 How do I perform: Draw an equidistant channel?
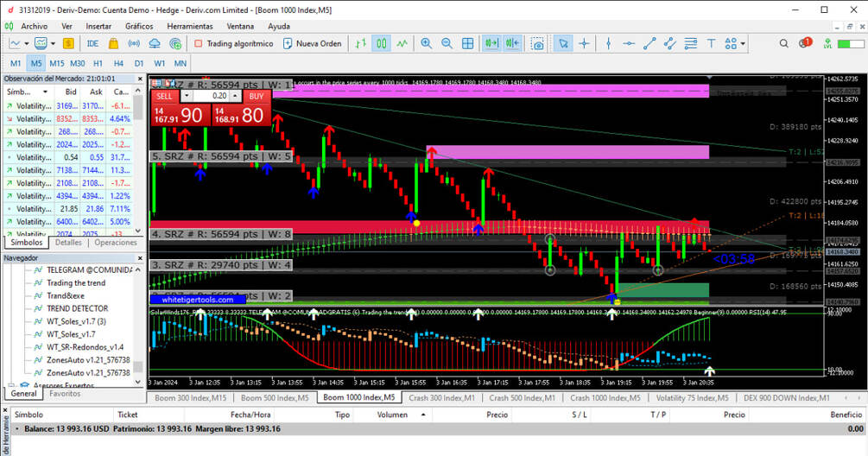[670, 43]
